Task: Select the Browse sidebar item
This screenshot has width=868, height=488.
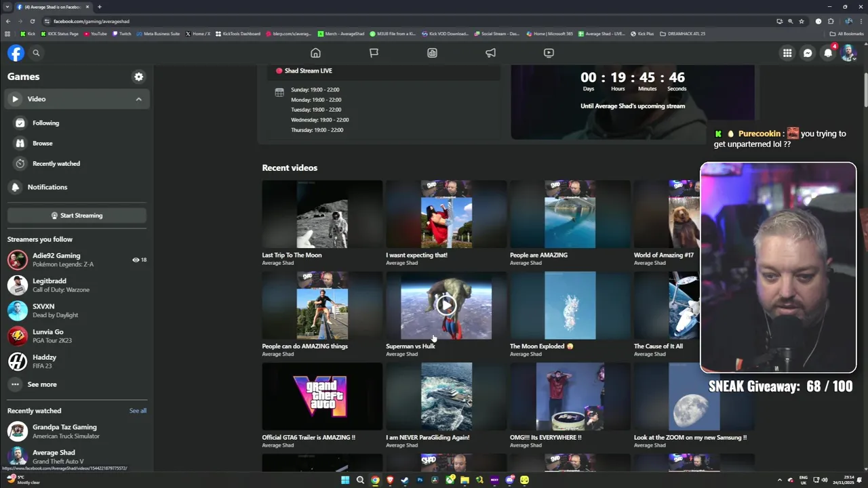Action: tap(77, 143)
